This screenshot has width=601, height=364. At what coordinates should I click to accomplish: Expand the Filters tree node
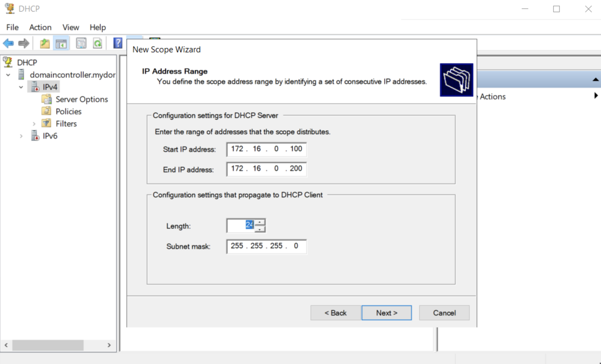[x=34, y=123]
